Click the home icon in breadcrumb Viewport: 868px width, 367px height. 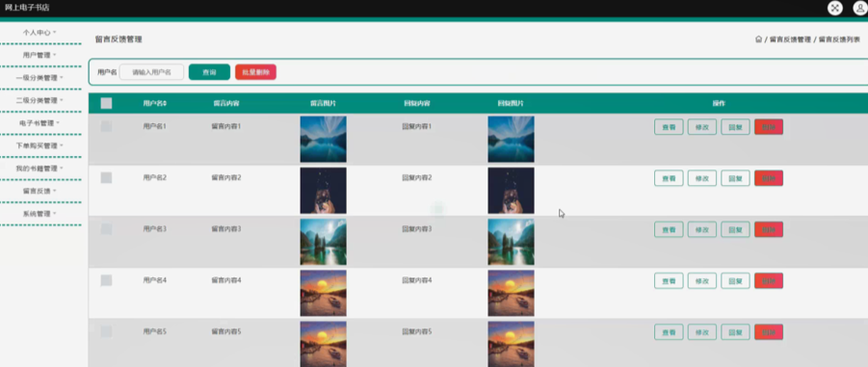pyautogui.click(x=758, y=39)
